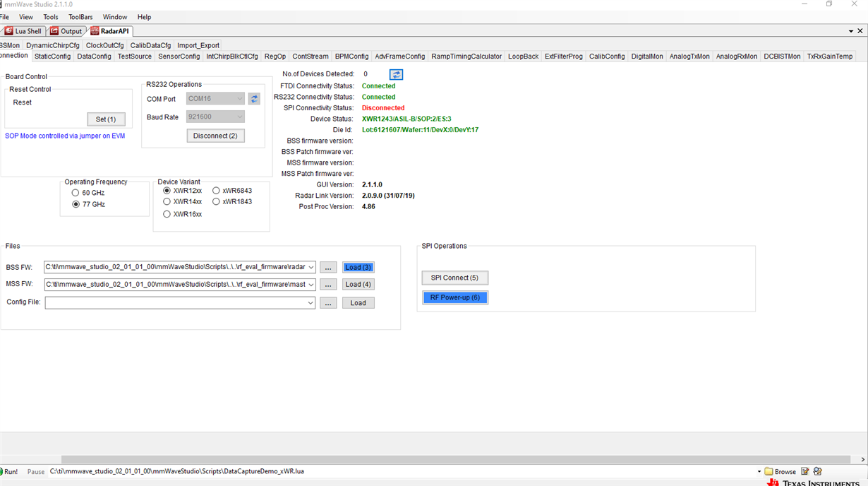This screenshot has height=486, width=868.
Task: Select the 77 GHz operating frequency
Action: click(x=76, y=204)
